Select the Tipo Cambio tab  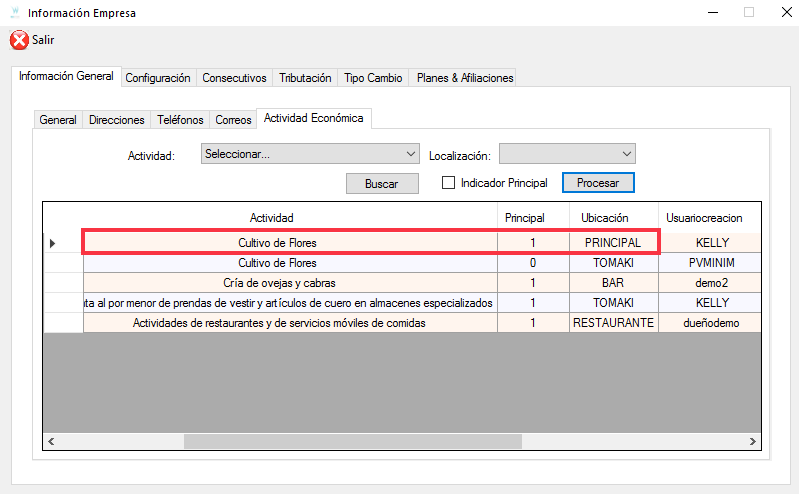(x=373, y=78)
